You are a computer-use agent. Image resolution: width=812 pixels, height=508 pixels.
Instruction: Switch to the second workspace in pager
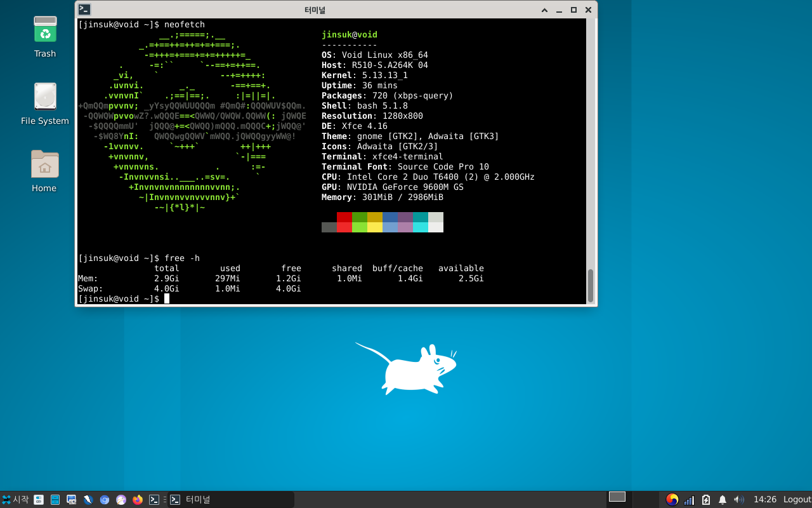tap(646, 499)
